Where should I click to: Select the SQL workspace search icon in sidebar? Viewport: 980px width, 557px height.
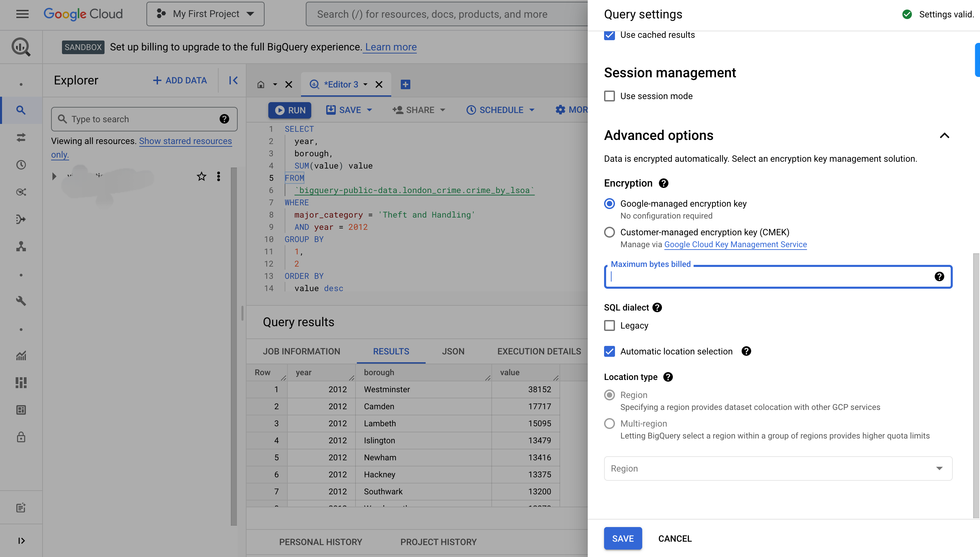click(21, 111)
